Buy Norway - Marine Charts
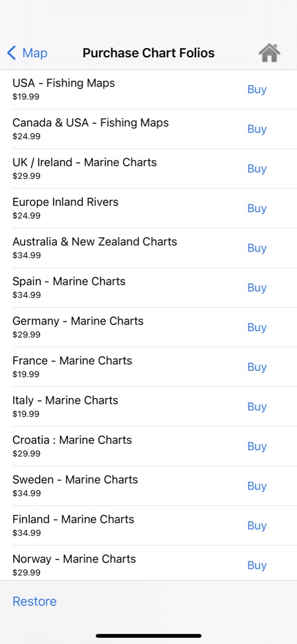Screen dimensions: 297x644 coord(257,566)
